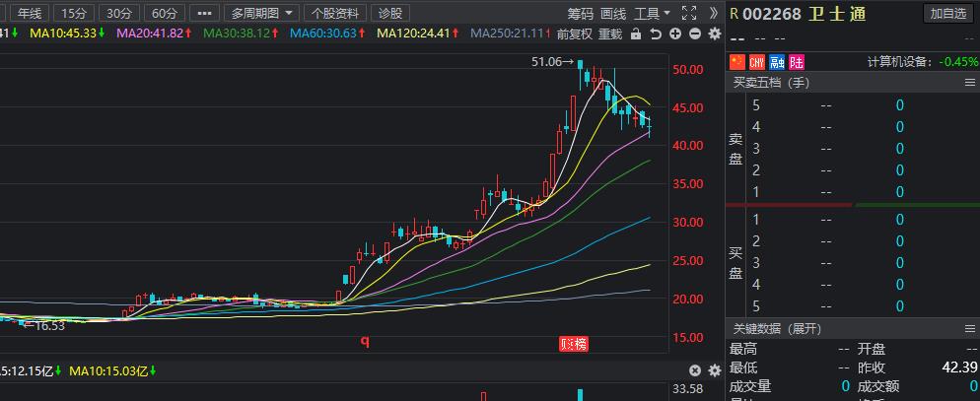Click the 融 margin financing badge
Screen dimensions: 980x401
[x=777, y=62]
